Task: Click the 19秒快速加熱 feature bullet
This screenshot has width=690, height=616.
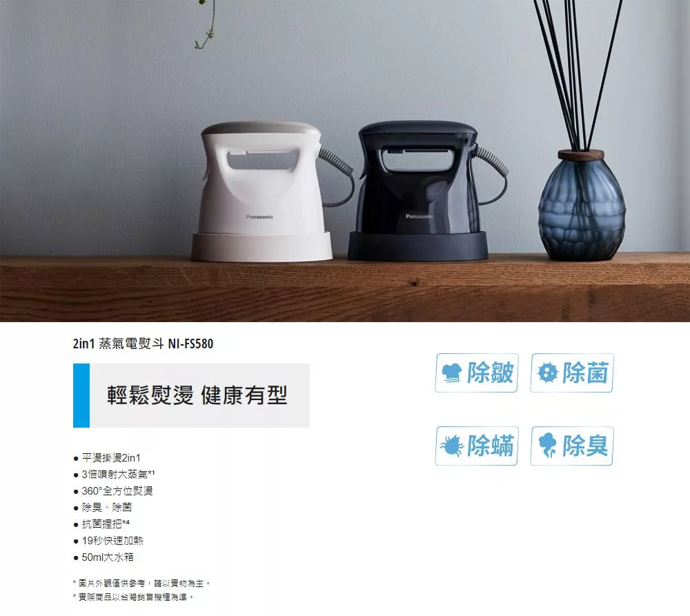Action: (x=108, y=541)
